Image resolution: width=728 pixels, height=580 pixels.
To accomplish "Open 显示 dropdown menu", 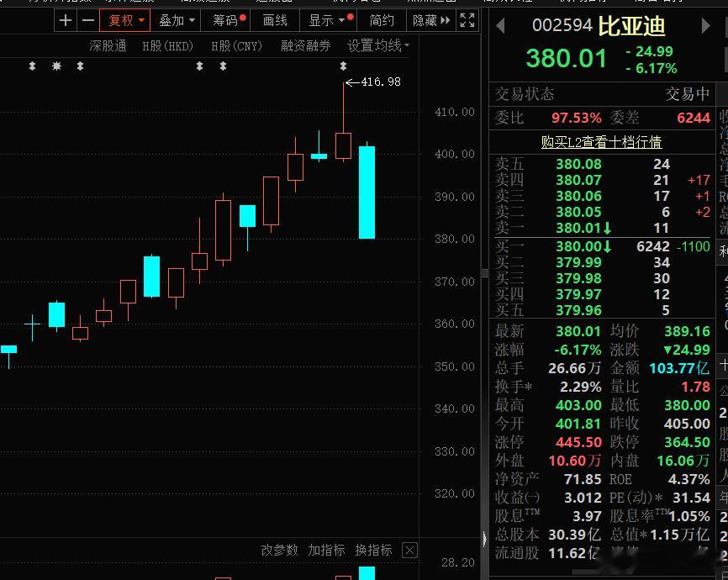I will click(x=326, y=20).
